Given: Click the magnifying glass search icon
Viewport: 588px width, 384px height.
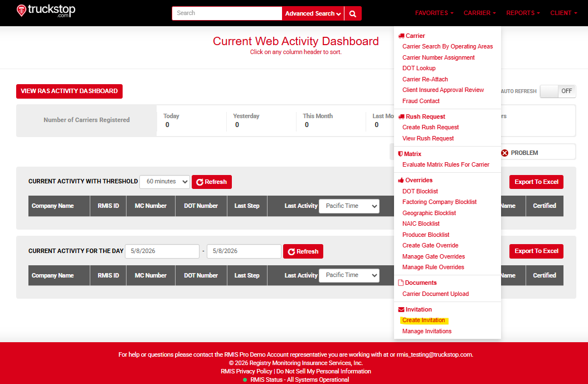Looking at the screenshot, I should 353,13.
